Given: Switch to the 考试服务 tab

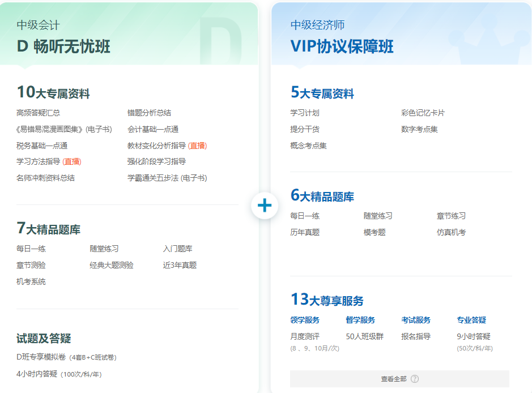Looking at the screenshot, I should coord(416,320).
